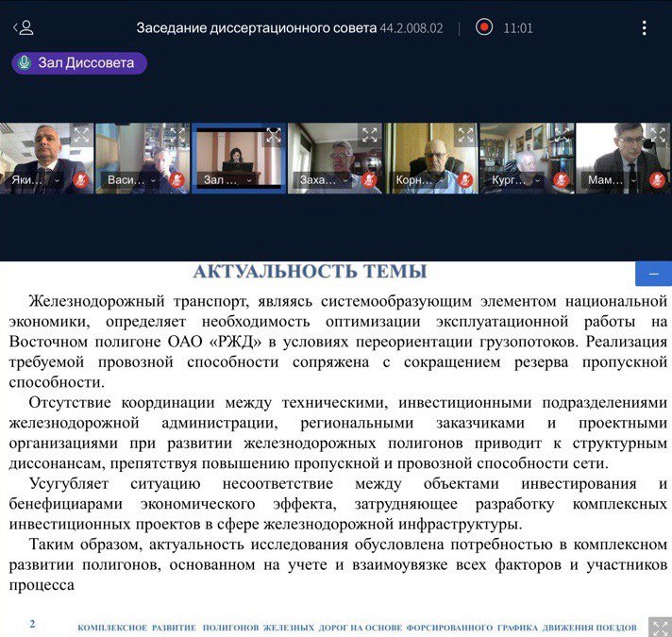
Task: Expand the Корн… participant video to fullscreen
Action: (466, 135)
